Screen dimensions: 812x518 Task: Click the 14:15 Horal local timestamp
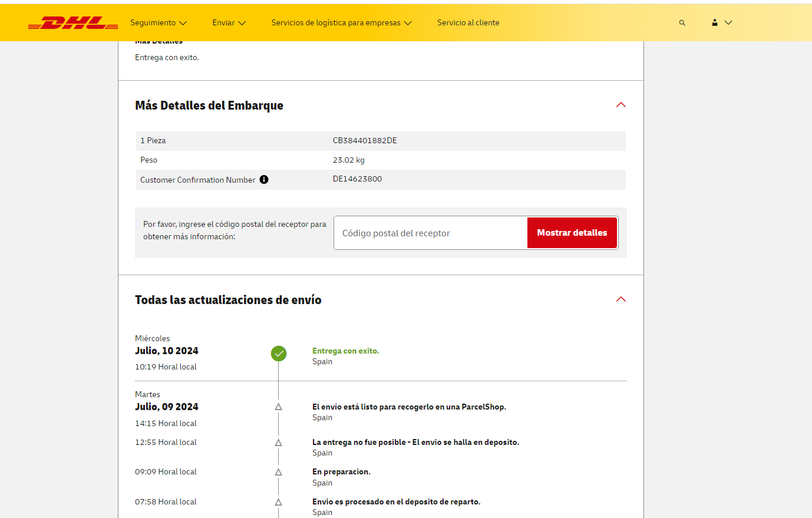point(166,424)
